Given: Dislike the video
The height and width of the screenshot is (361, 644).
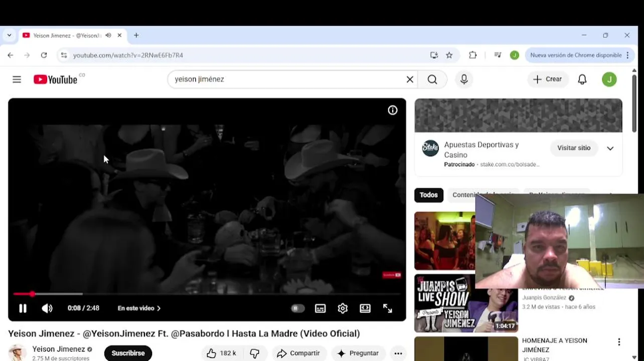Looking at the screenshot, I should [x=255, y=353].
